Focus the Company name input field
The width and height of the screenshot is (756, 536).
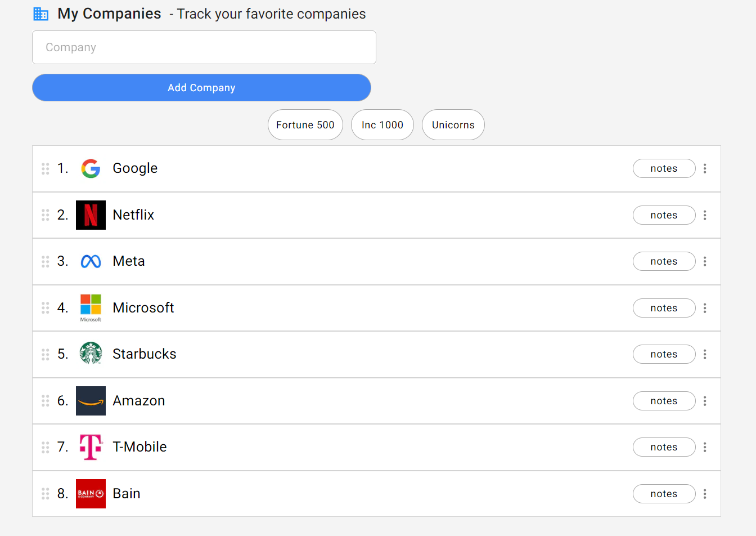tap(204, 47)
